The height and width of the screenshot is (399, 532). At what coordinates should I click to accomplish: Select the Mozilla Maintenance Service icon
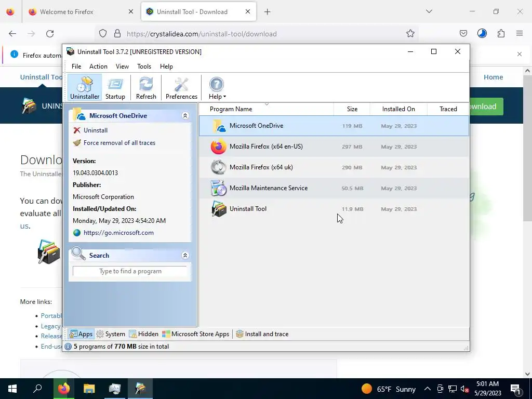219,188
